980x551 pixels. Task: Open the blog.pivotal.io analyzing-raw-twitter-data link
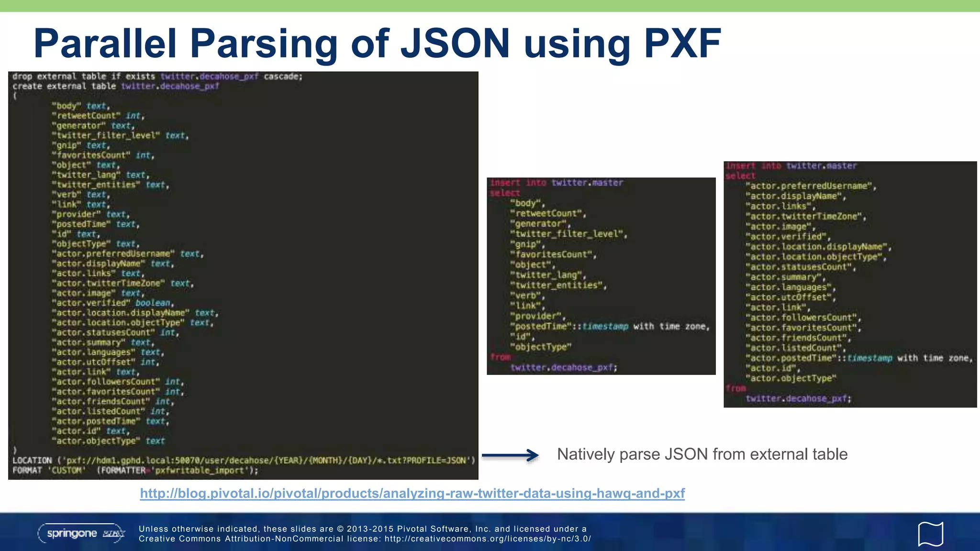click(x=412, y=494)
